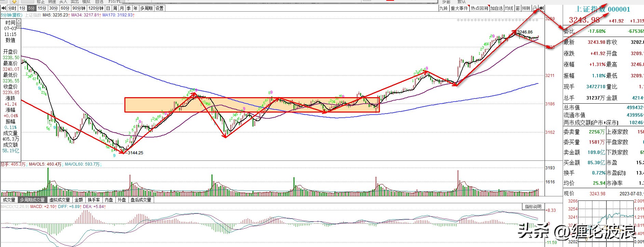Click the collapse arrow icon left of 分时

[x=4, y=8]
